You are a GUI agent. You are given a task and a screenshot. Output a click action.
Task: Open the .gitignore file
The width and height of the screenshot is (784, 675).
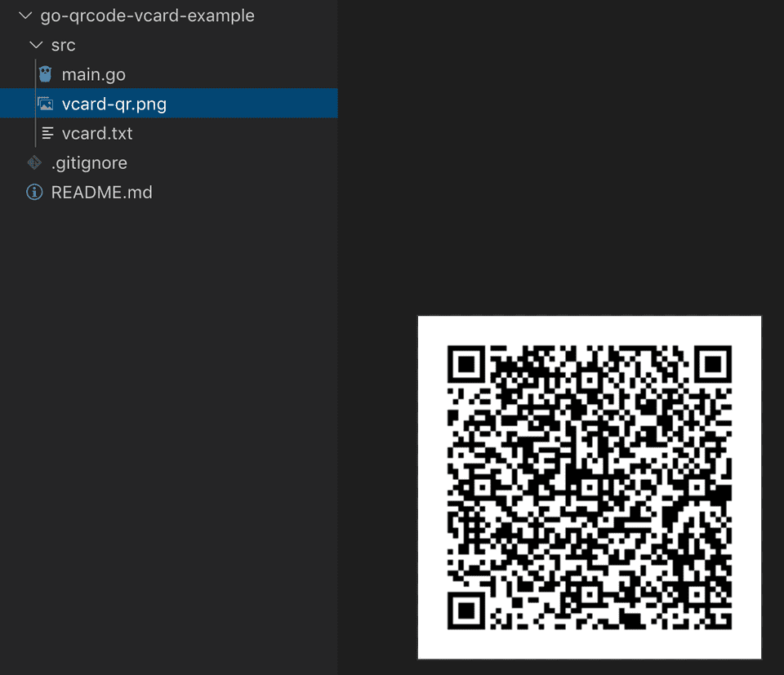pyautogui.click(x=89, y=162)
